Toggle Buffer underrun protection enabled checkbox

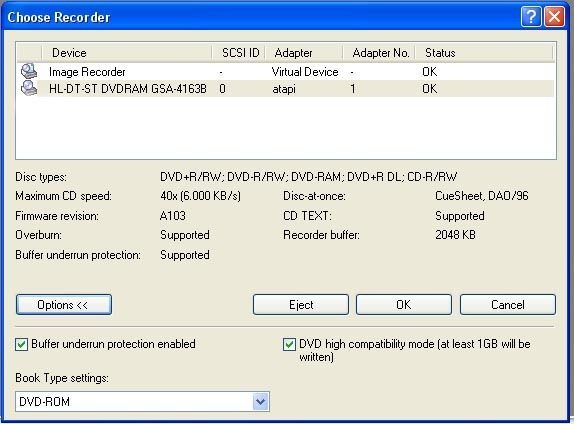coord(21,344)
